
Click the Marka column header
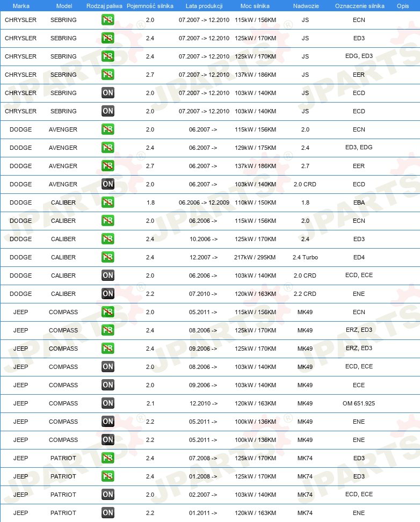[21, 6]
